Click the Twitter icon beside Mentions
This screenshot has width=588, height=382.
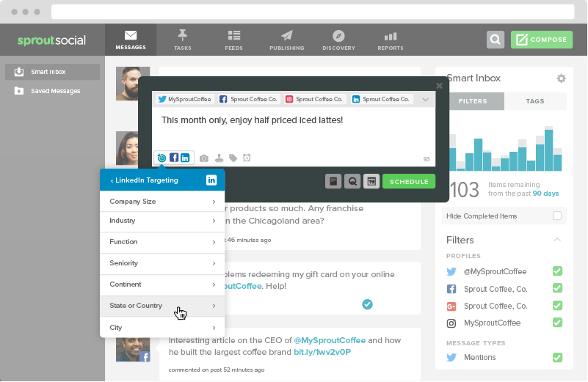451,358
